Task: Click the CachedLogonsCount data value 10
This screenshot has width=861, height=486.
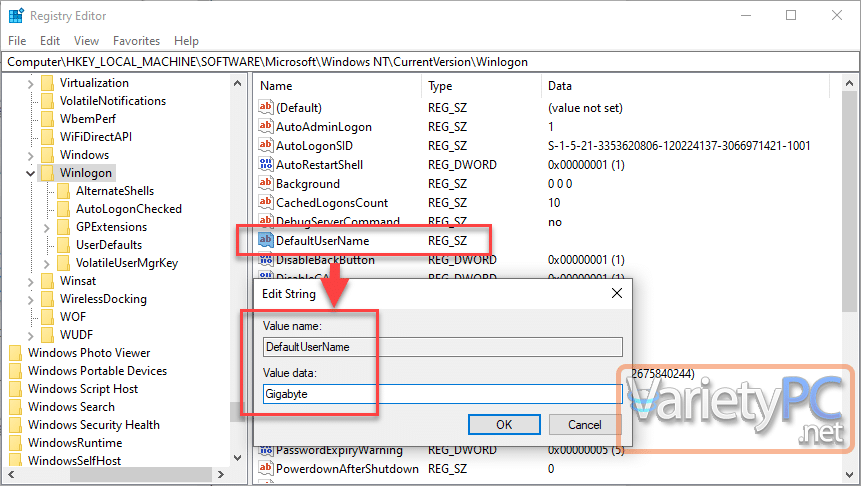Action: [x=554, y=203]
